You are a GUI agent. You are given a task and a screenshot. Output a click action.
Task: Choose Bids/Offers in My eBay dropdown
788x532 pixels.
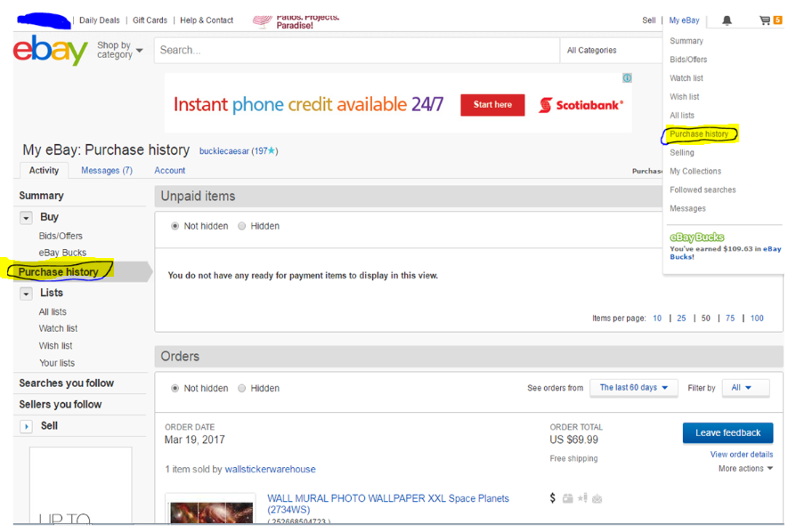[688, 60]
